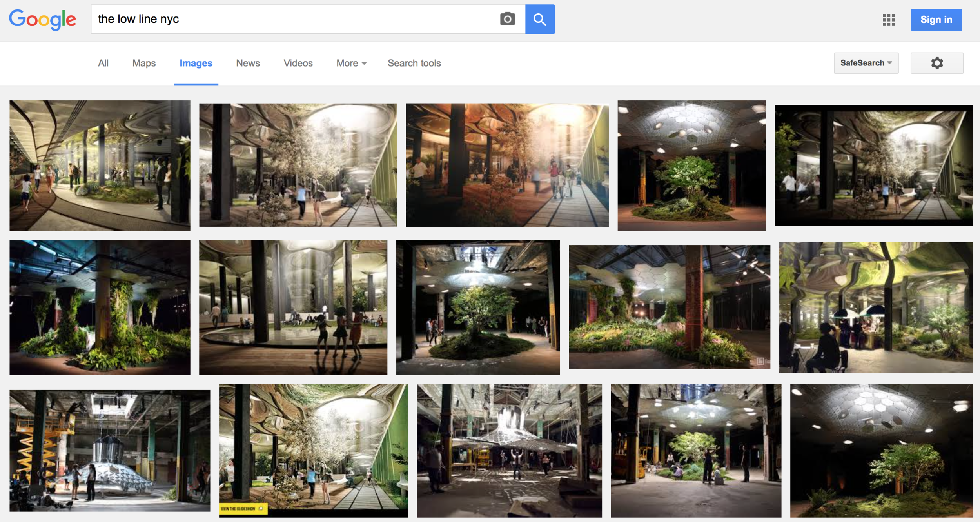Screen dimensions: 980x522
Task: Click the Google logo
Action: 43,20
